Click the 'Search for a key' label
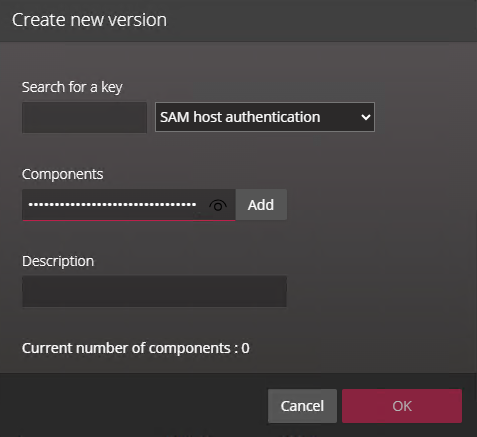The height and width of the screenshot is (437, 477). [x=72, y=87]
